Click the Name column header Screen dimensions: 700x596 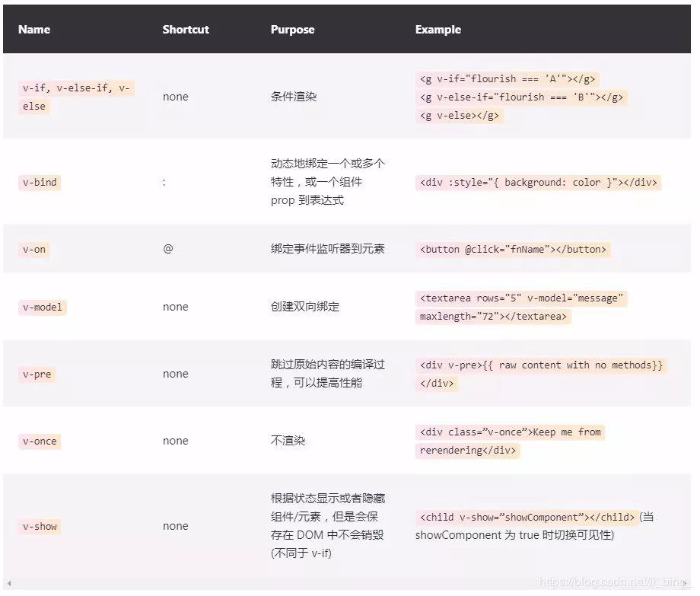click(x=34, y=30)
